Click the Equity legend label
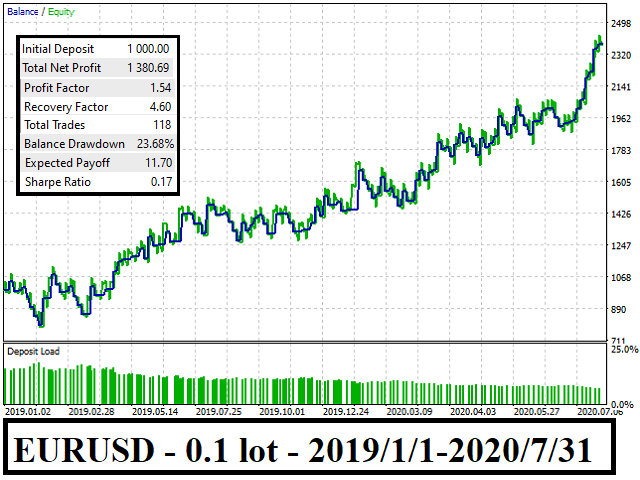The image size is (640, 480). click(61, 12)
